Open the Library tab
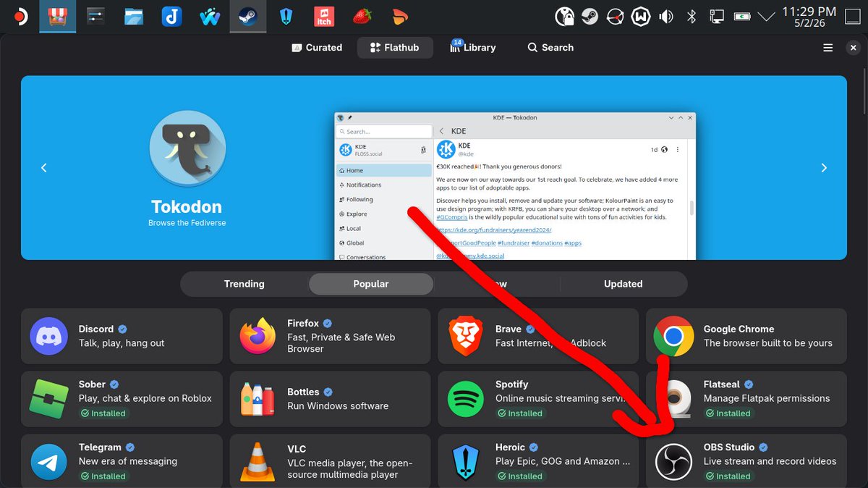This screenshot has height=488, width=868. click(x=472, y=48)
